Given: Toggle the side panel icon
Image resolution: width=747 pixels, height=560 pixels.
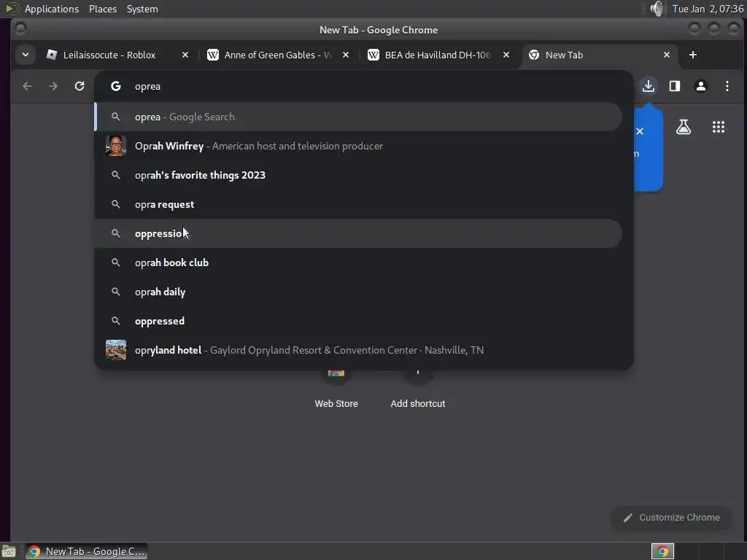Looking at the screenshot, I should [x=675, y=86].
